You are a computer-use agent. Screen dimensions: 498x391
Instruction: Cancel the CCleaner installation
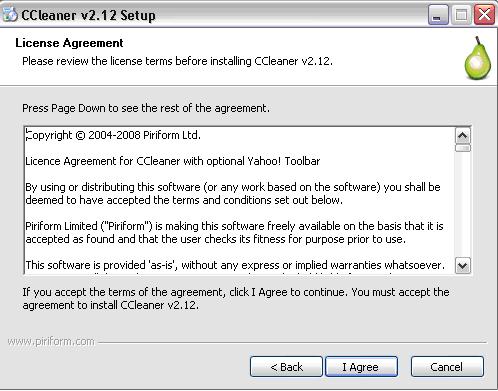(x=447, y=367)
